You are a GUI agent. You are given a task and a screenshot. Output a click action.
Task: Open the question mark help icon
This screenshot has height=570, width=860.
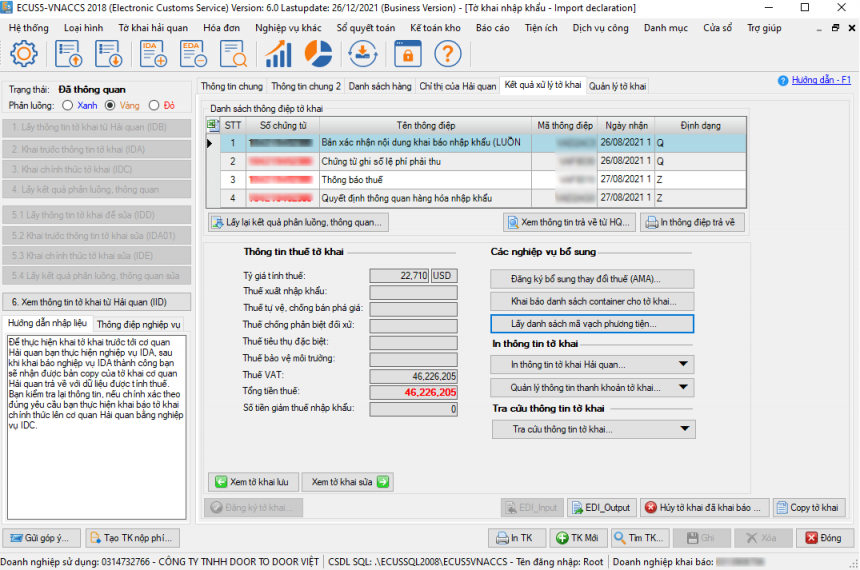pyautogui.click(x=448, y=54)
